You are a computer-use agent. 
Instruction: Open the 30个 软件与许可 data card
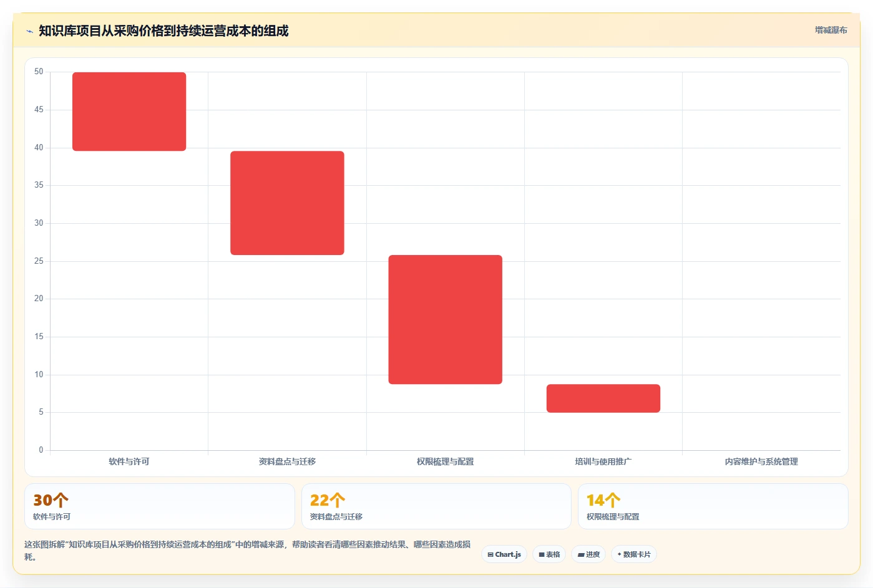coord(160,506)
